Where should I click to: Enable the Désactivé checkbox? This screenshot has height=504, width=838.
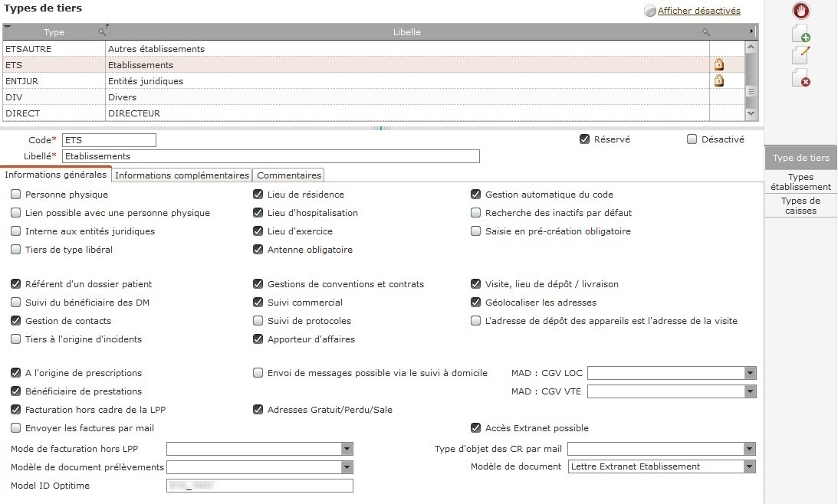(692, 139)
